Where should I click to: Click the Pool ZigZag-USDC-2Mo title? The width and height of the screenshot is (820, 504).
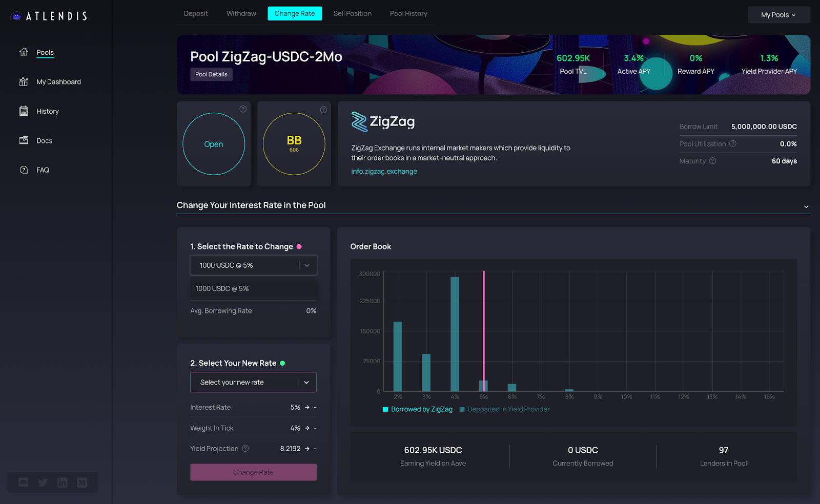pyautogui.click(x=266, y=56)
